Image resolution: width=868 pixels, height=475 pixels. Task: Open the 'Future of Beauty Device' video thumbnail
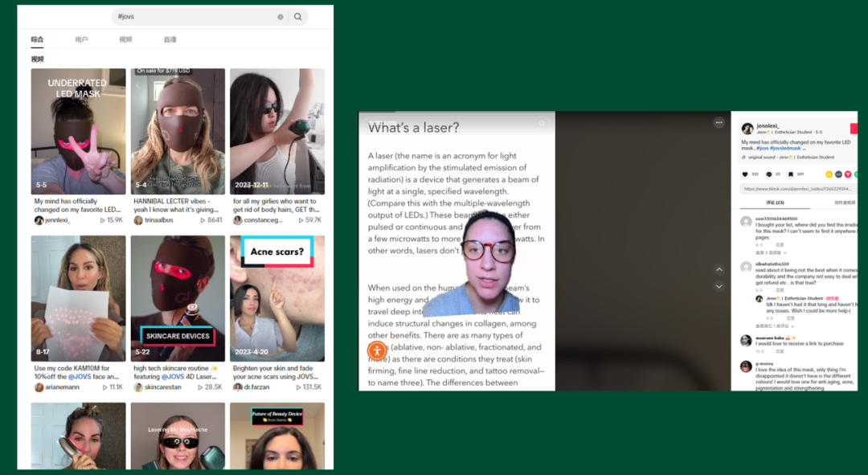[x=277, y=436]
